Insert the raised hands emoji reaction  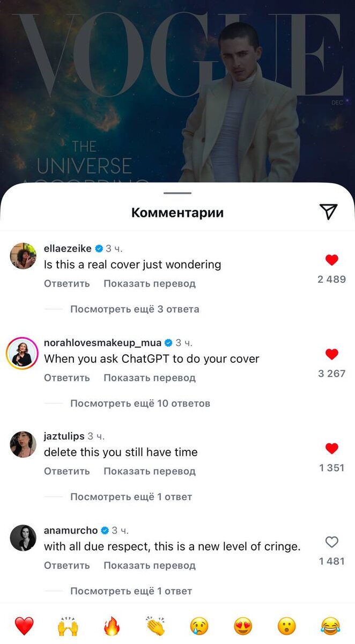[68, 626]
